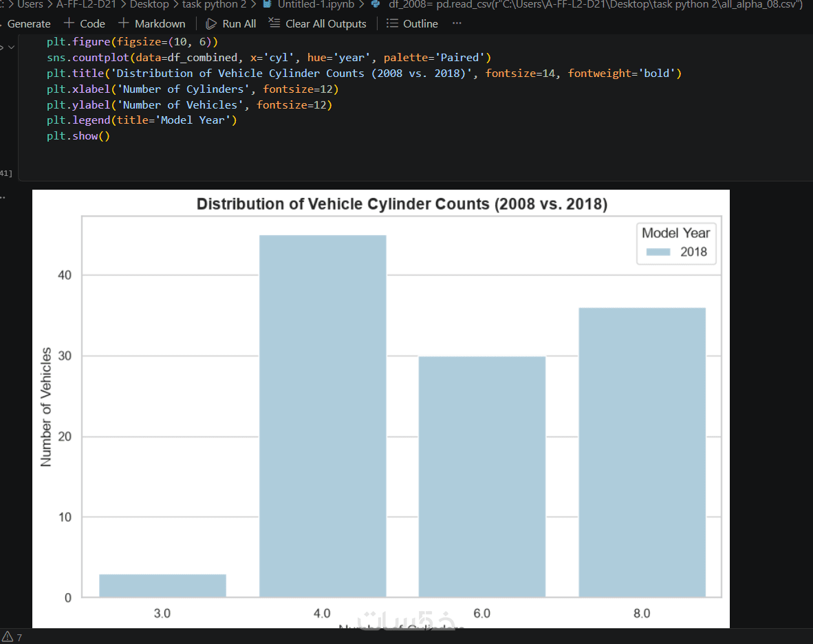The image size is (813, 644).
Task: Click the plt.xlabel code line
Action: pyautogui.click(x=193, y=89)
